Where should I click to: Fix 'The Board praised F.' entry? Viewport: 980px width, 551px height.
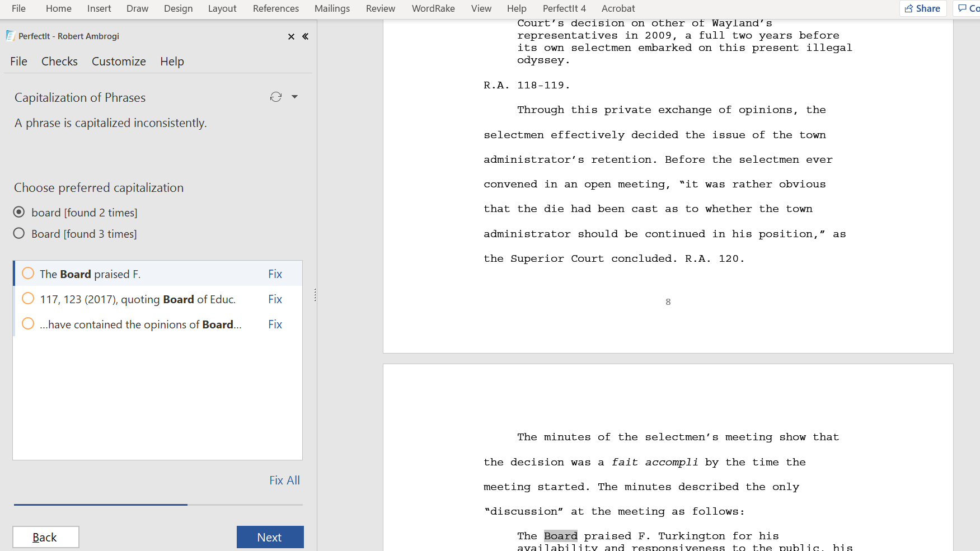point(275,274)
